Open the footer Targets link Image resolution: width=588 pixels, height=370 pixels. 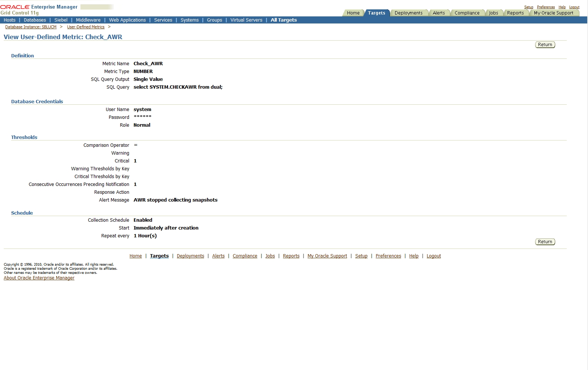[159, 256]
